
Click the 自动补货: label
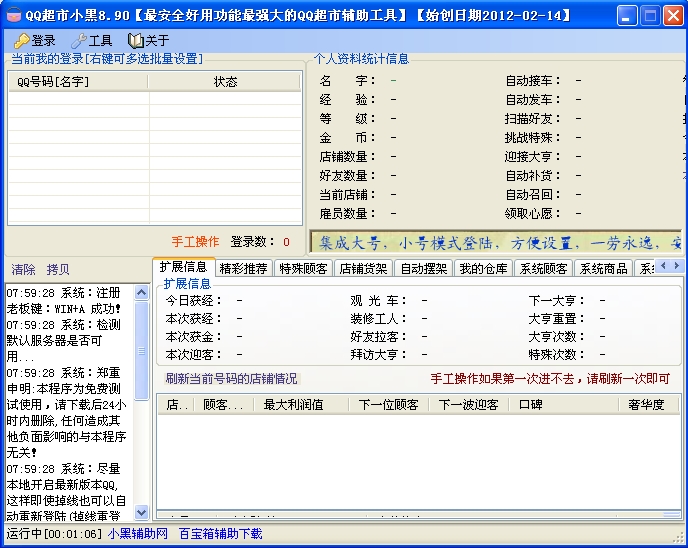point(533,176)
